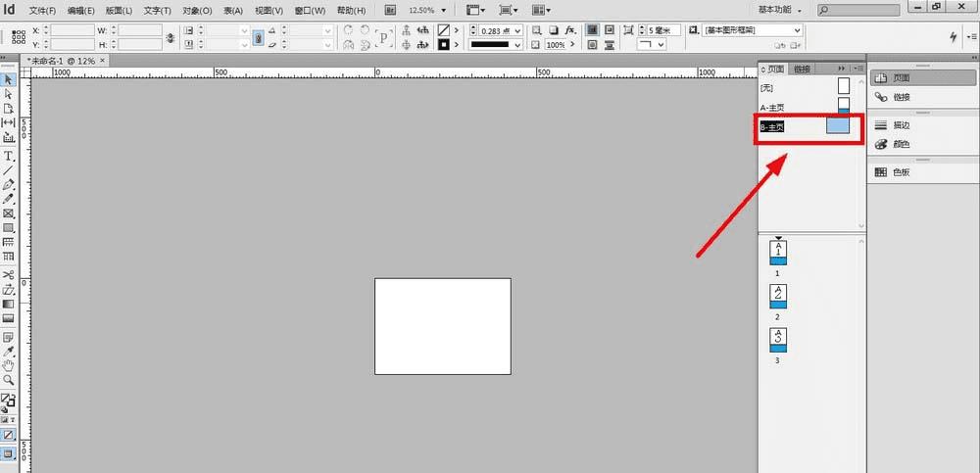Select the Direct Selection tool (white arrow)
This screenshot has height=473, width=980.
point(9,94)
